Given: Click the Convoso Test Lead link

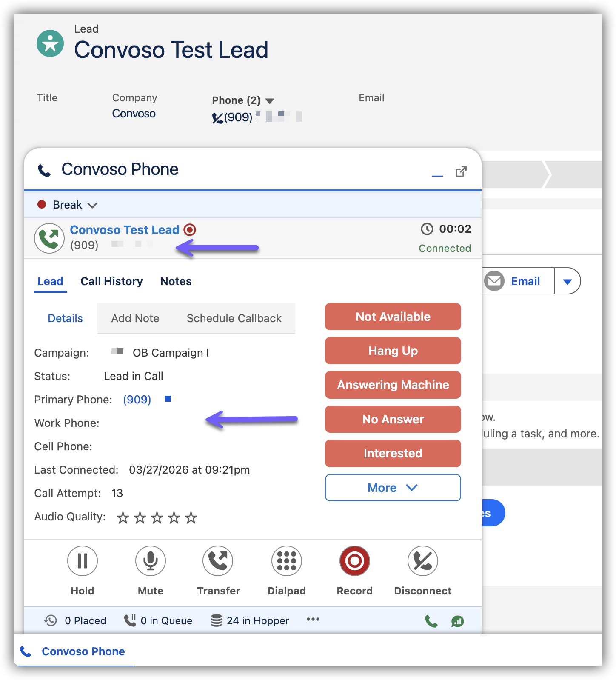Looking at the screenshot, I should point(125,230).
